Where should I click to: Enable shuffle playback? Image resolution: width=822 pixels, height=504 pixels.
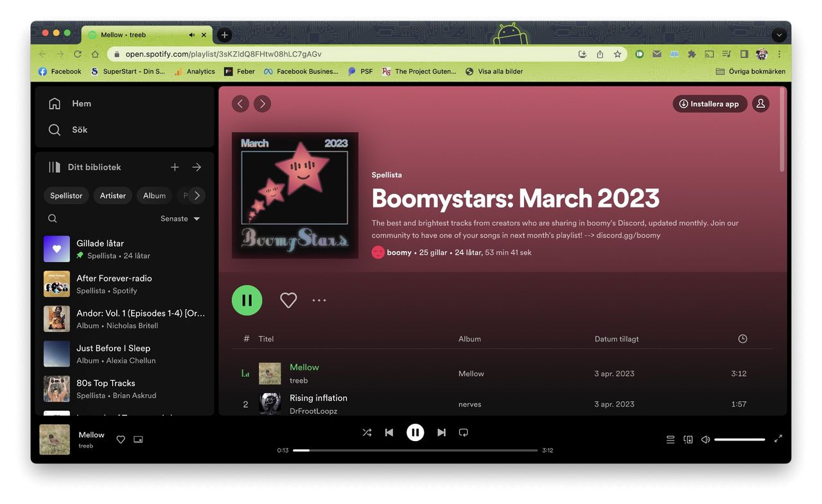[x=367, y=432]
